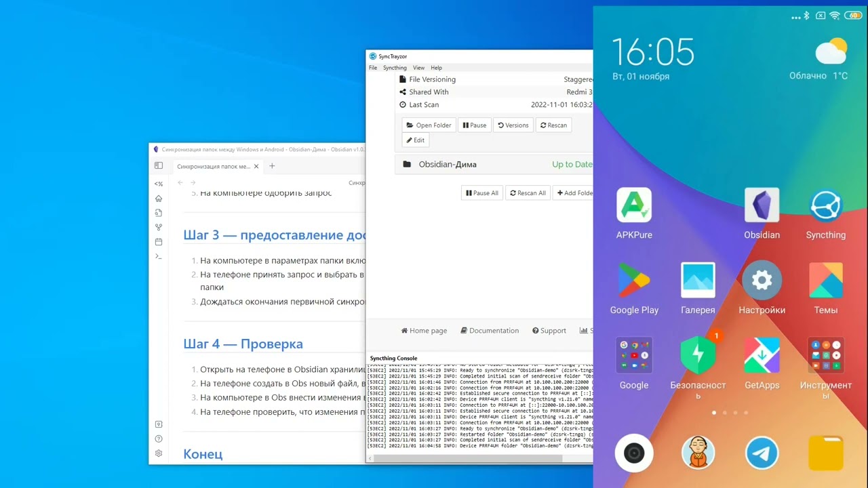868x488 pixels.
Task: Click the Edit folder button
Action: pos(416,140)
